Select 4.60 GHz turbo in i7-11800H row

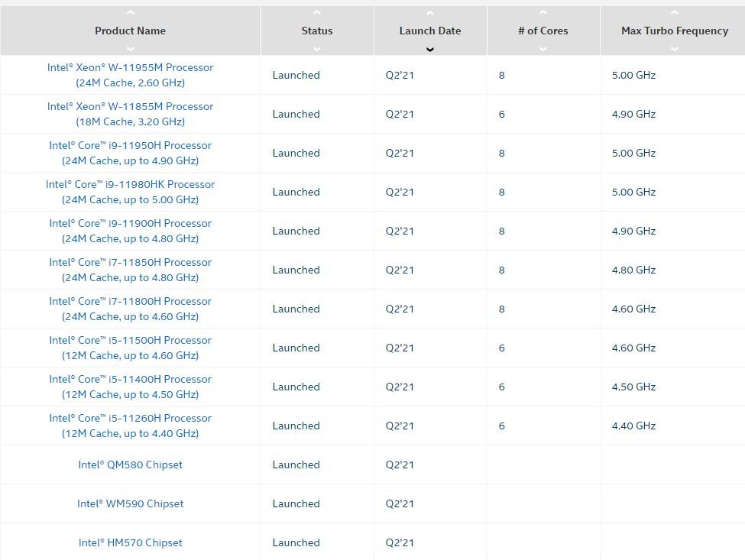click(633, 309)
